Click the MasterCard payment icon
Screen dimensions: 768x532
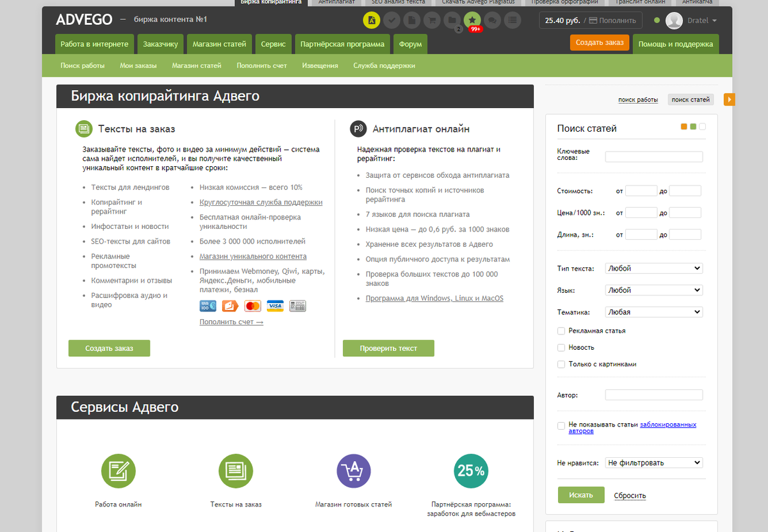(x=253, y=306)
